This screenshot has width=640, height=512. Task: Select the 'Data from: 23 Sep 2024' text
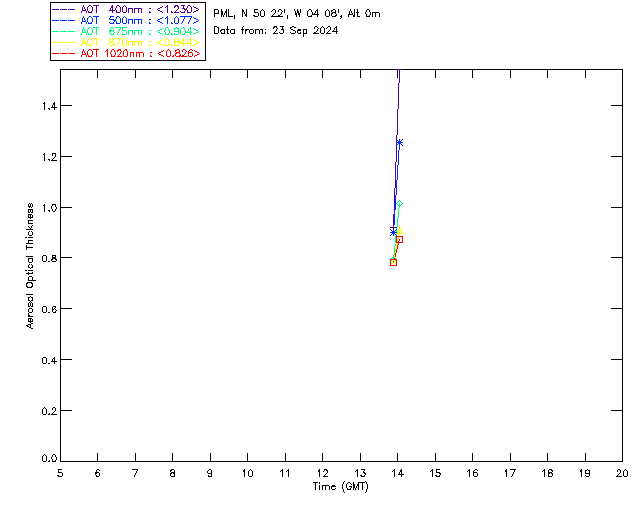tap(276, 31)
